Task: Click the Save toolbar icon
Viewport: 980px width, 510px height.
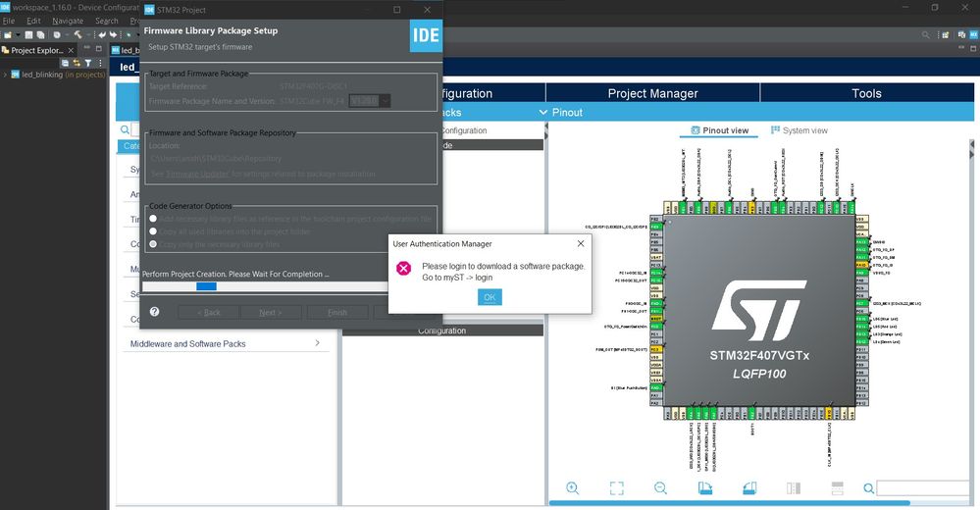Action: coord(28,35)
